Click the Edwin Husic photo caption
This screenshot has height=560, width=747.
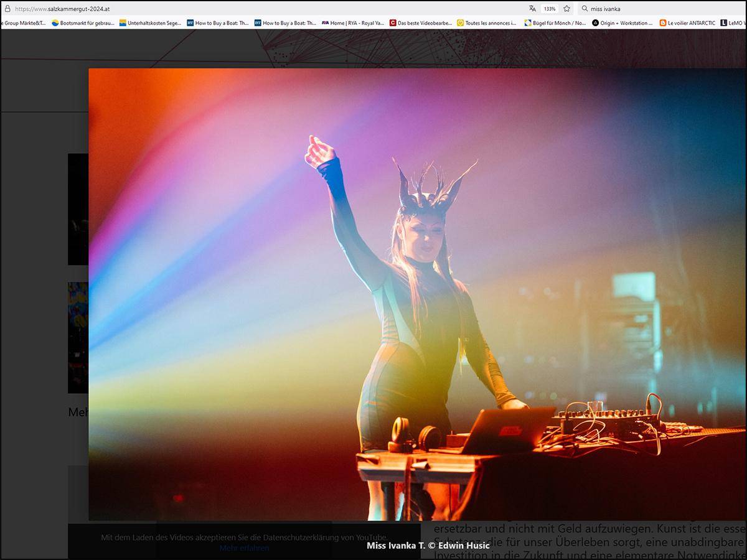[x=428, y=546]
